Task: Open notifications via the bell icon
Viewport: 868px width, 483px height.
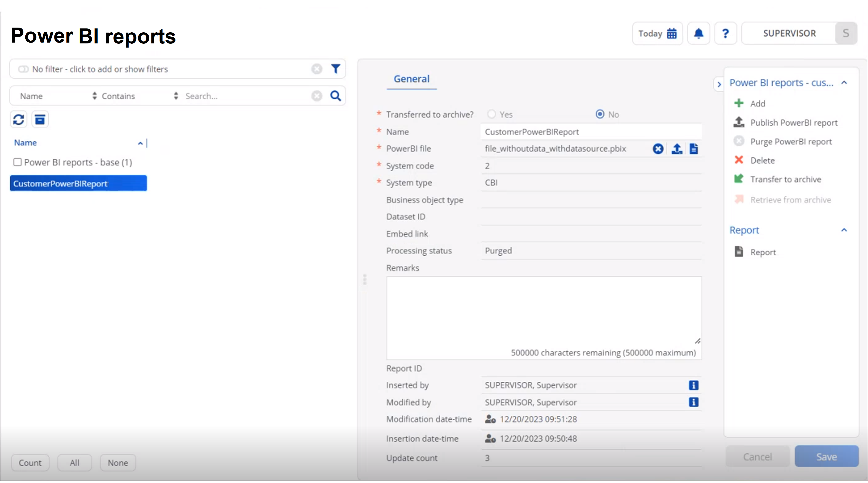Action: pos(699,33)
